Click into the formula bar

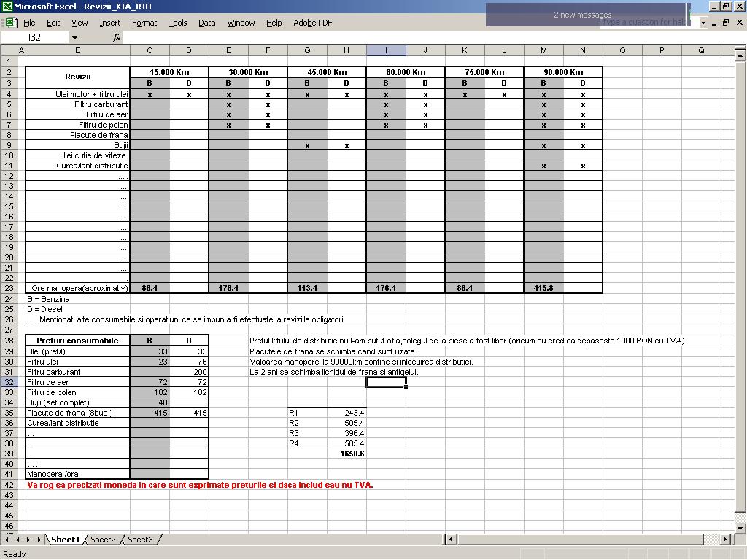tap(433, 38)
